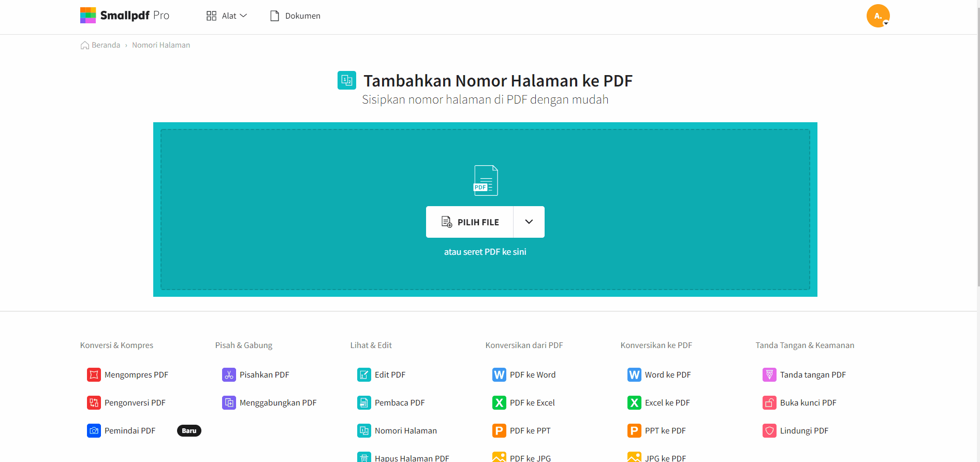Open PDF ke PPT link

530,430
